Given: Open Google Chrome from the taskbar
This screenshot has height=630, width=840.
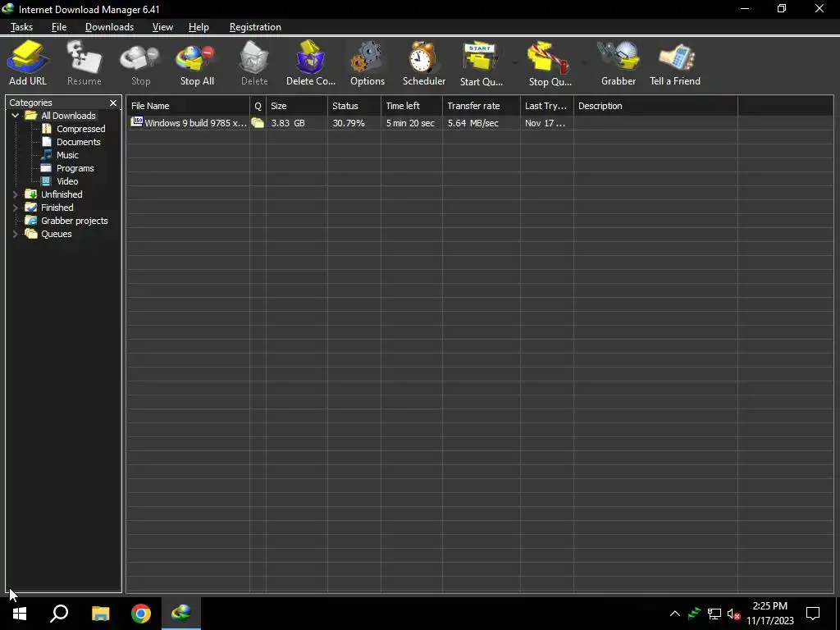Looking at the screenshot, I should [x=141, y=614].
